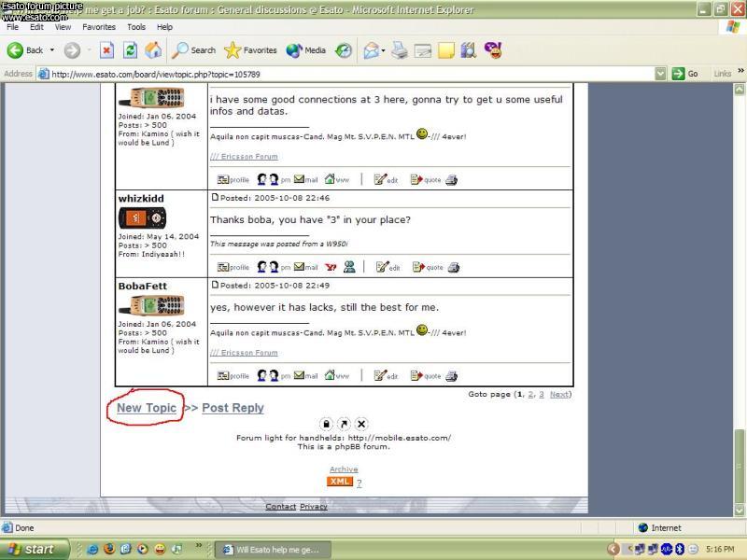
Task: Expand the quick launch chevron in taskbar
Action: (x=199, y=545)
